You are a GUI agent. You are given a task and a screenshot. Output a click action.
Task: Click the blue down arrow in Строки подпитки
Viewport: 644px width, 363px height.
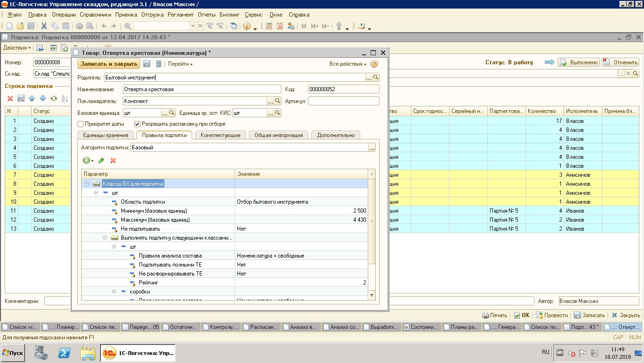point(42,98)
